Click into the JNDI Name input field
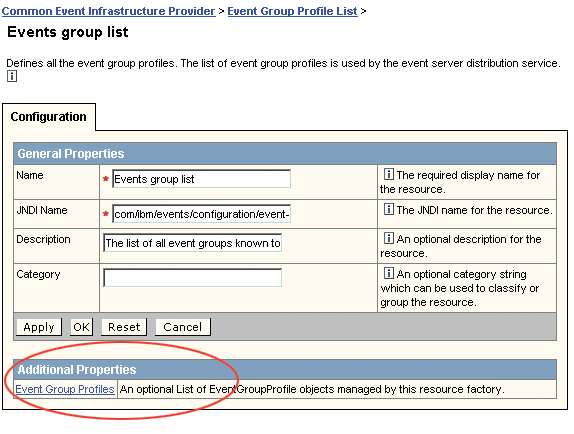This screenshot has height=434, width=574. tap(201, 214)
